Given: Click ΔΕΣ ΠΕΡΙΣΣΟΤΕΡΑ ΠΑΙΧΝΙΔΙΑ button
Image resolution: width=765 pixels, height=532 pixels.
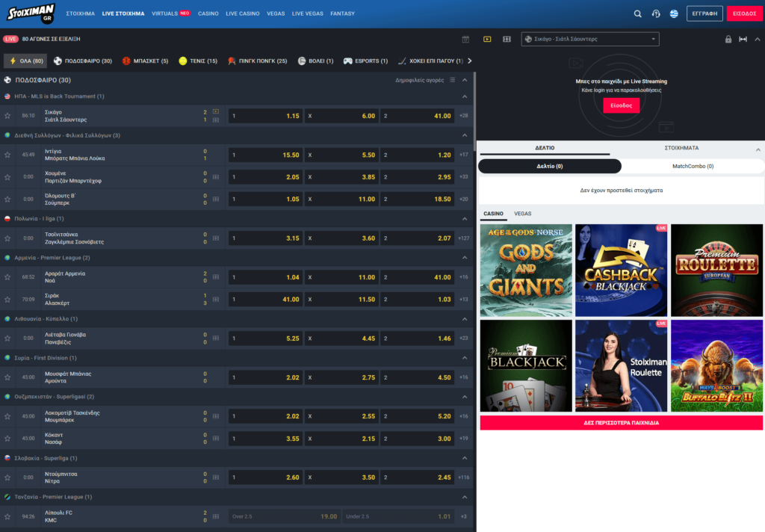Looking at the screenshot, I should (x=621, y=423).
